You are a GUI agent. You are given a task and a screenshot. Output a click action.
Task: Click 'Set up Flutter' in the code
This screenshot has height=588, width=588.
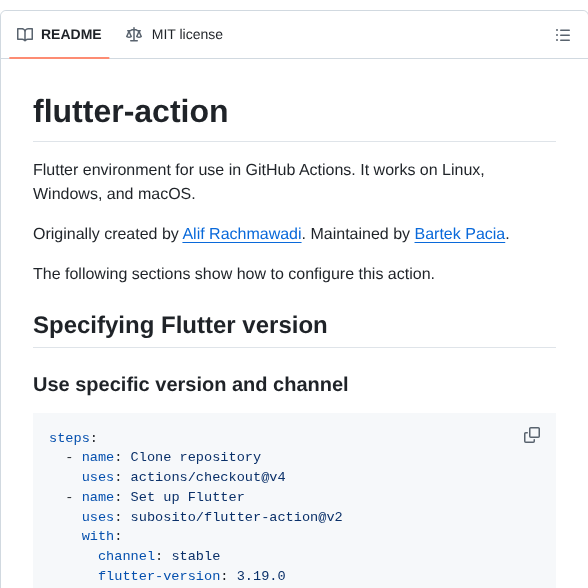click(188, 496)
